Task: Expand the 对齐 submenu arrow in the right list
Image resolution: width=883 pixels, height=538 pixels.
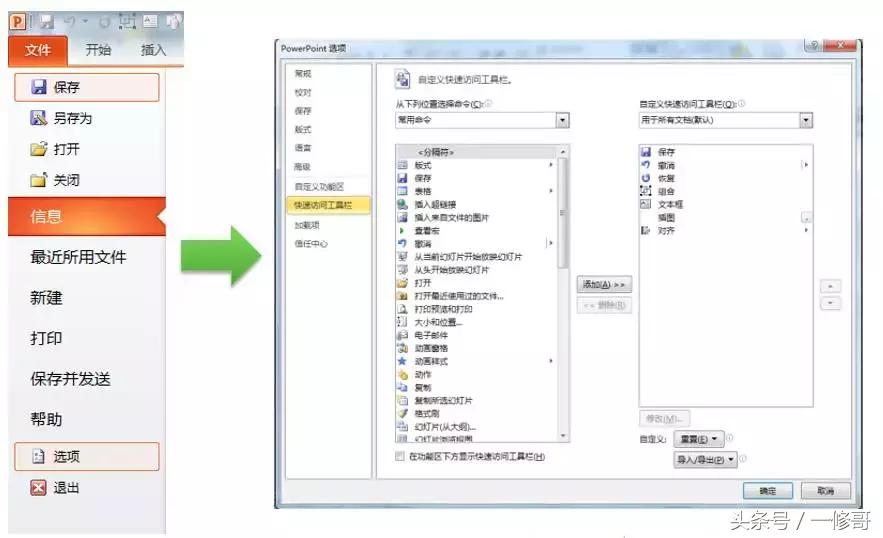Action: [x=806, y=230]
